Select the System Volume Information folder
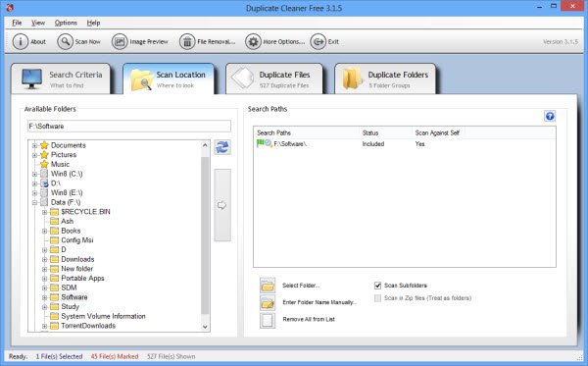This screenshot has width=588, height=366. [x=103, y=317]
